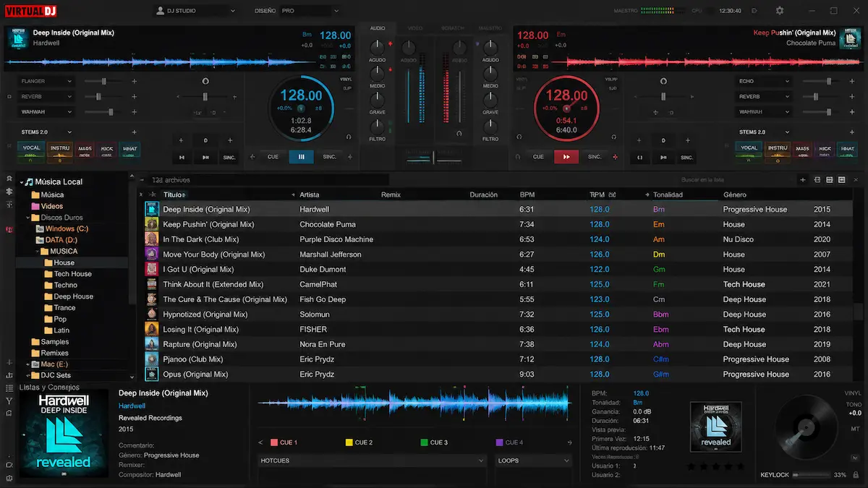868x488 pixels.
Task: Select the red CUE 1 hotcue
Action: click(284, 442)
